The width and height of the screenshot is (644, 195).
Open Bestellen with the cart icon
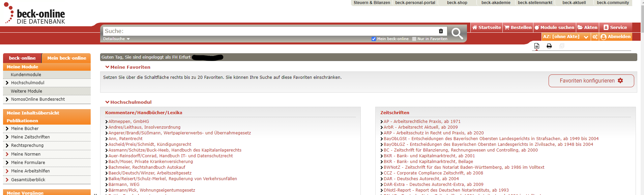point(518,28)
